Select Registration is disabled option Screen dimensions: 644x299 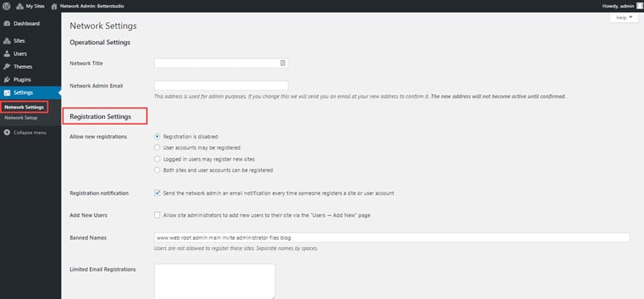pos(157,136)
